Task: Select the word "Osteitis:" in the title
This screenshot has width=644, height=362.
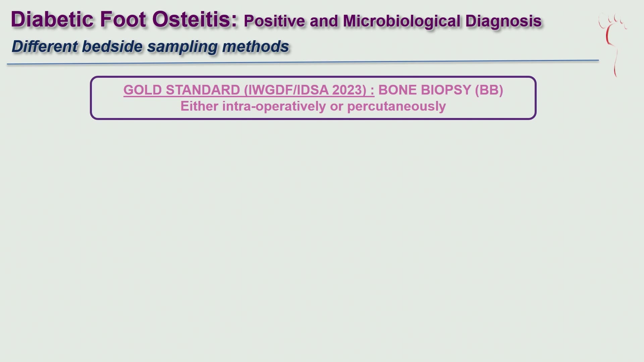Action: pos(195,19)
